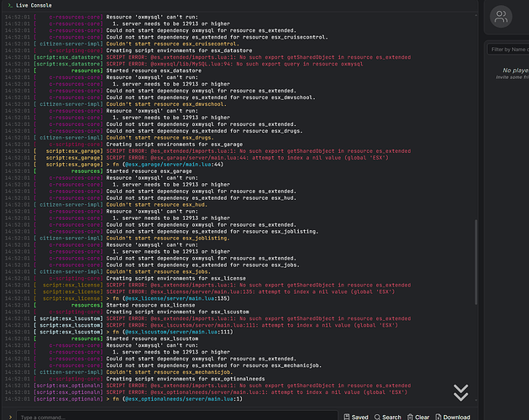Select dependency error for resource esx_joblisting line
The image size is (529, 420).
click(212, 232)
